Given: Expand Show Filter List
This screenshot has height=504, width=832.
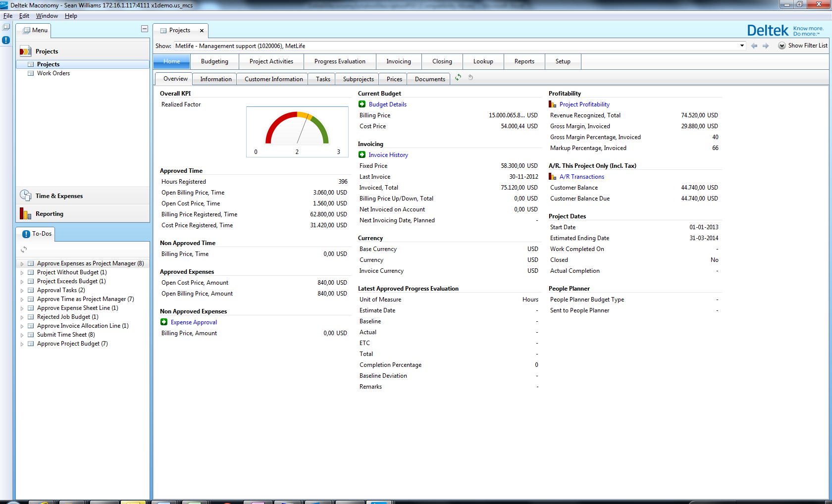Looking at the screenshot, I should 781,46.
